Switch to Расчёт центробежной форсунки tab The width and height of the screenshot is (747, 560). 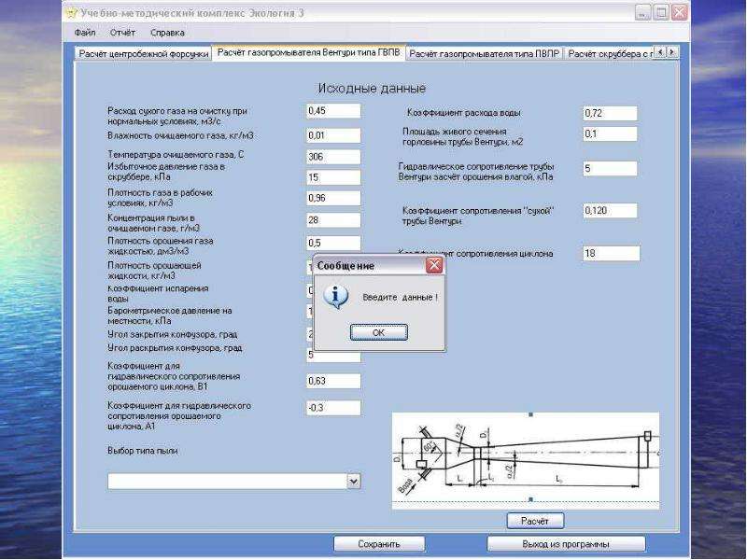coord(144,54)
